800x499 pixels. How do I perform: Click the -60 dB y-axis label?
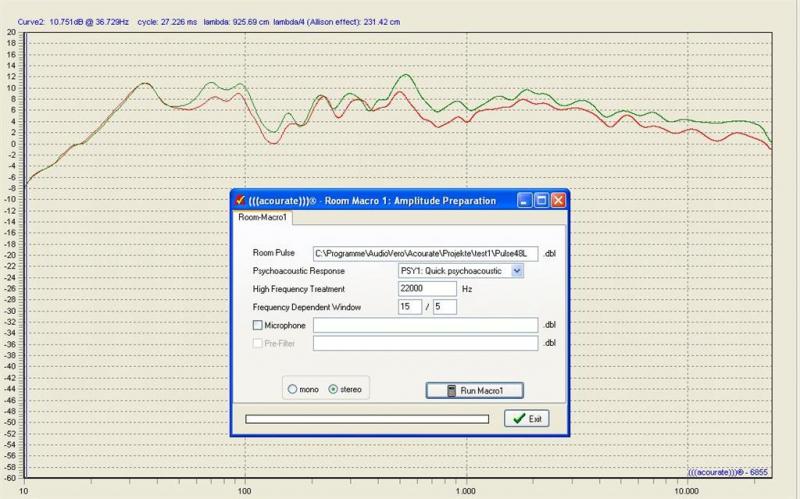click(10, 478)
